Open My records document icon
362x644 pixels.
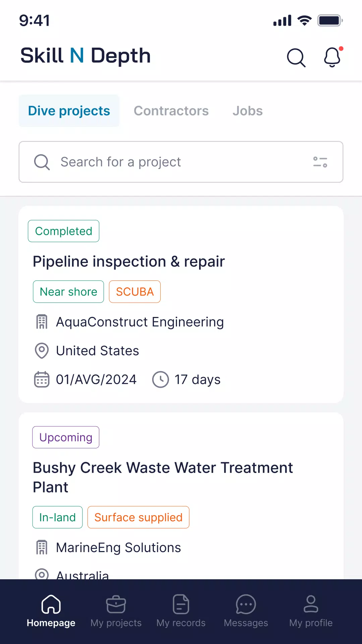click(x=181, y=604)
